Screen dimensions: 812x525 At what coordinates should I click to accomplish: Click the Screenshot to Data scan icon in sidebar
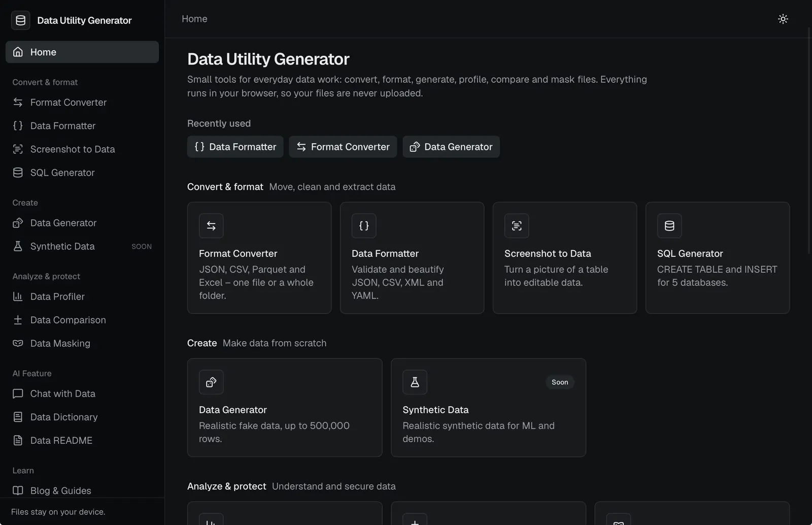[18, 149]
